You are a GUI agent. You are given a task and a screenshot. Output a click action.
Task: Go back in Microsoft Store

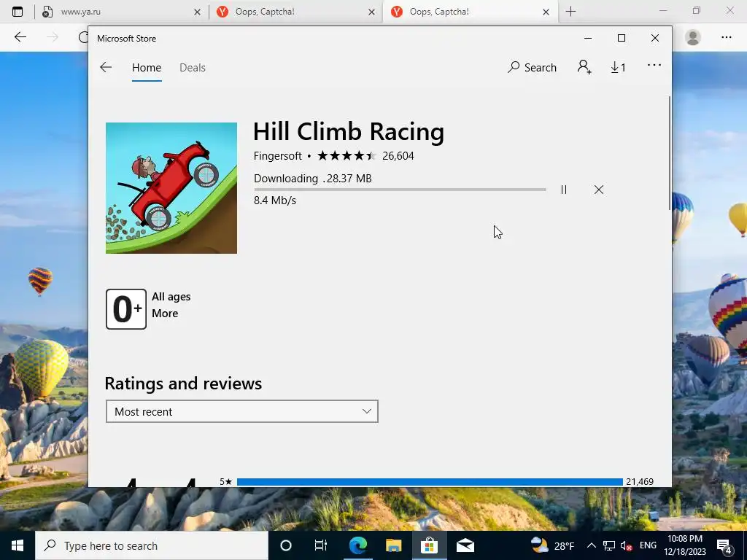click(106, 67)
